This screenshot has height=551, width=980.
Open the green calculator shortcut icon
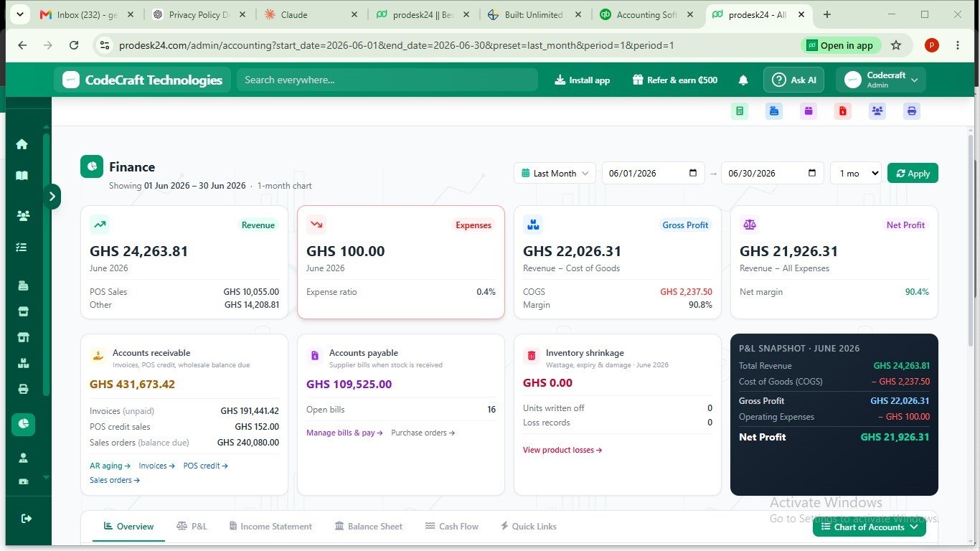tap(740, 111)
